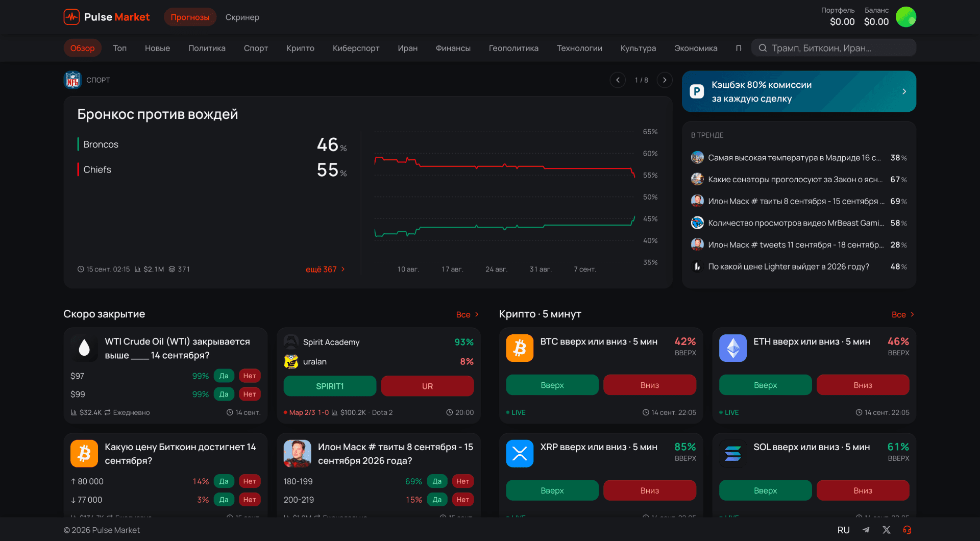Click Нет for Bitcoin ↑ 80 000 outcome
Viewport: 980px width, 541px height.
point(250,481)
